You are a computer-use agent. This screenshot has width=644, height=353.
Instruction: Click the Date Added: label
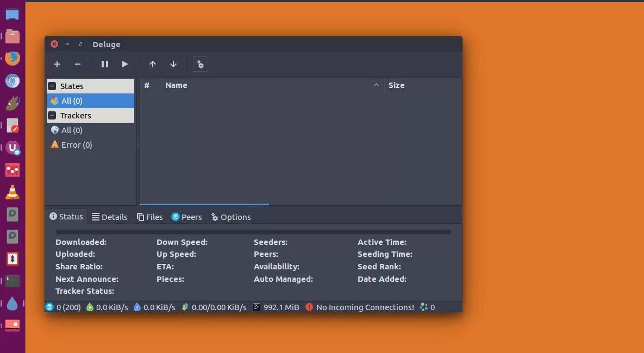[382, 279]
